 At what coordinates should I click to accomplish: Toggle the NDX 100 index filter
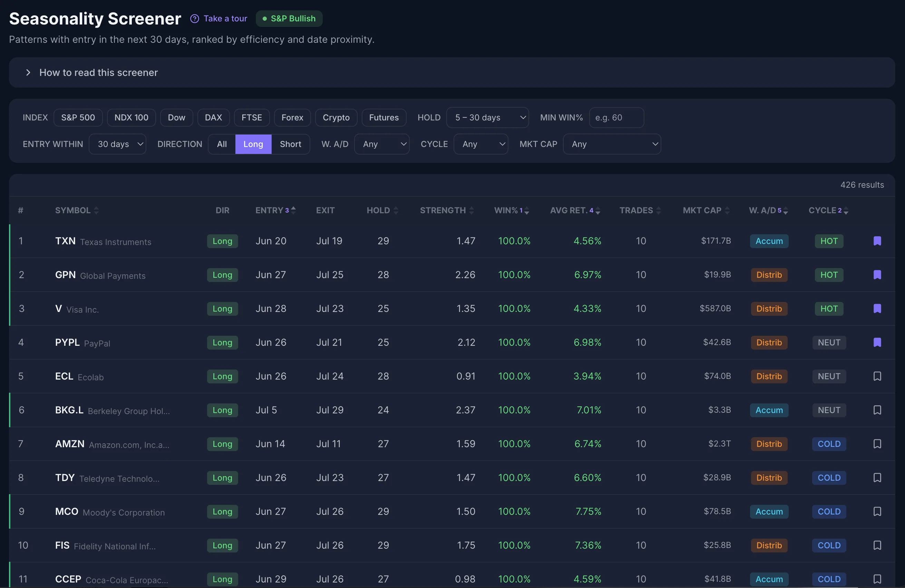(131, 118)
